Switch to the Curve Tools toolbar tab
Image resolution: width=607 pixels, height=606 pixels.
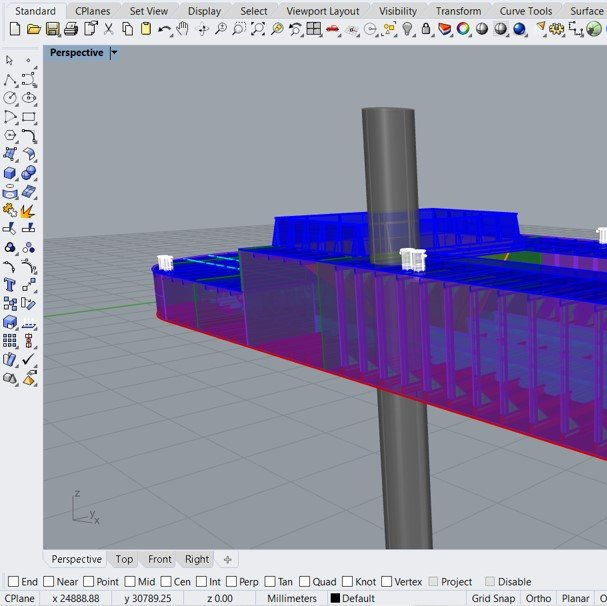pyautogui.click(x=526, y=11)
